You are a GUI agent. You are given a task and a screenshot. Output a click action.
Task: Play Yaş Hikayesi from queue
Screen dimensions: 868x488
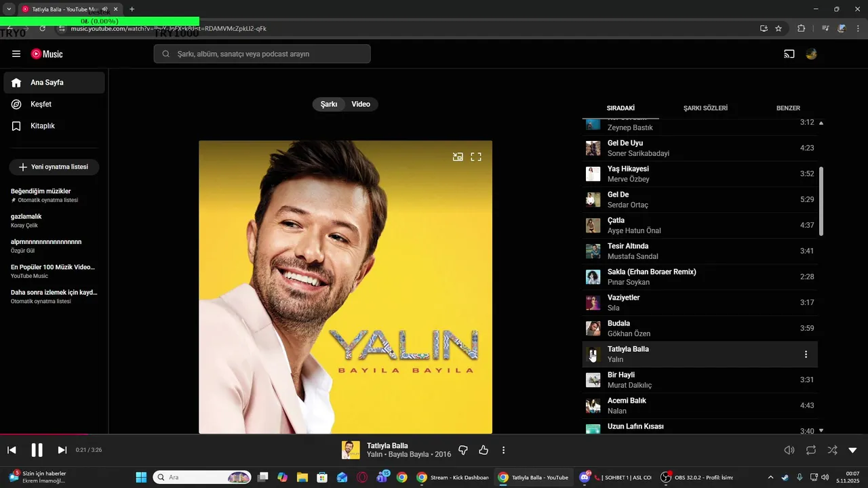pyautogui.click(x=700, y=174)
